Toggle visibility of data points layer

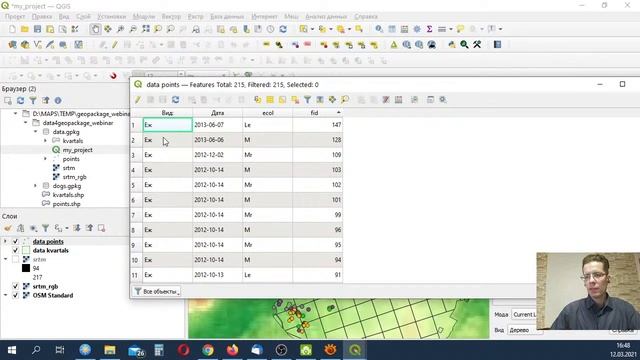16,242
